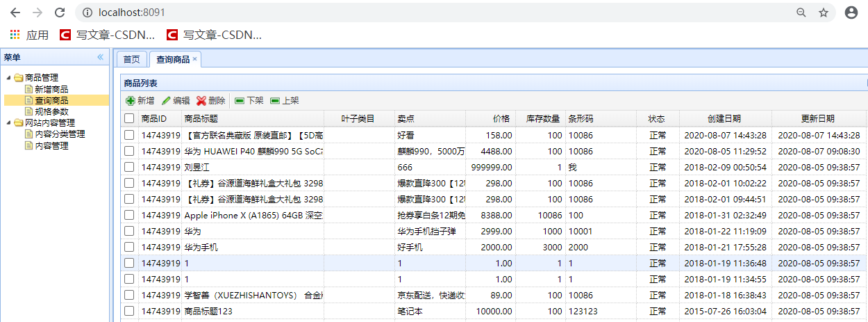Check the row for 官方联名典藏版
This screenshot has width=868, height=322.
coord(129,135)
